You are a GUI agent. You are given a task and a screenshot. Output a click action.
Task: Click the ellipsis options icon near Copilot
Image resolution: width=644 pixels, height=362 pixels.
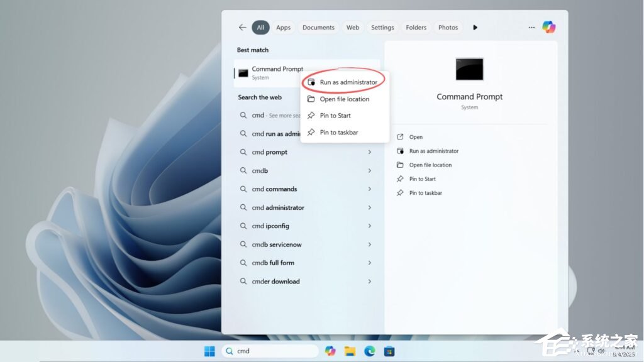(531, 26)
